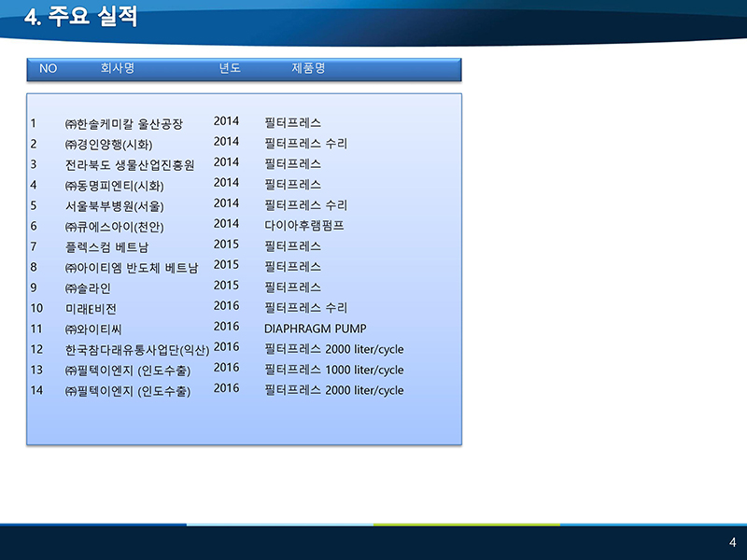
Task: Click the row number '10'
Action: 36,308
